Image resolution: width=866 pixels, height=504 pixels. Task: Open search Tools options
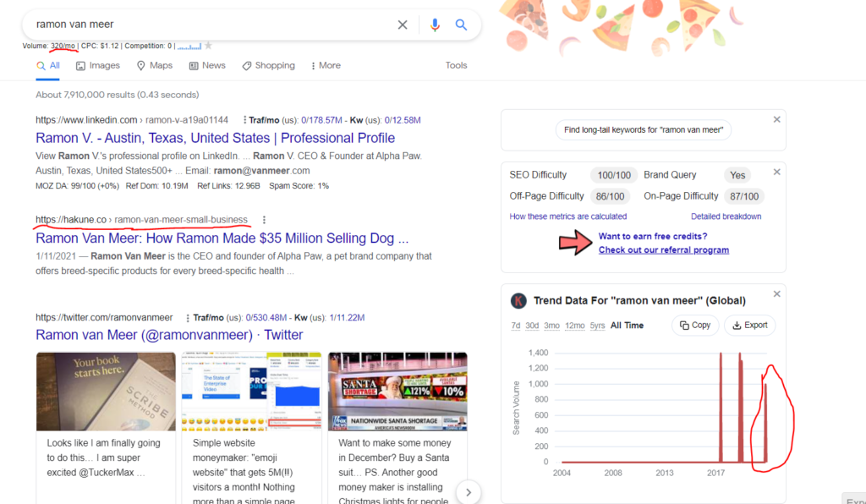456,65
